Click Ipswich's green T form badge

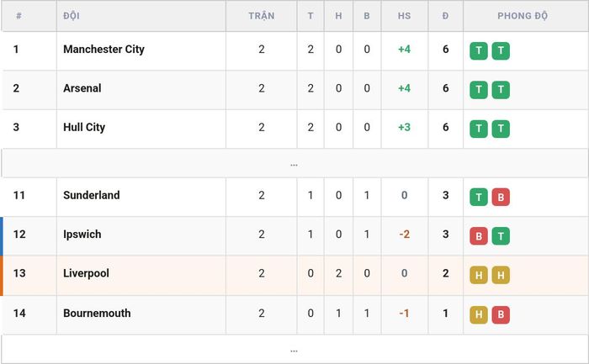(x=501, y=236)
